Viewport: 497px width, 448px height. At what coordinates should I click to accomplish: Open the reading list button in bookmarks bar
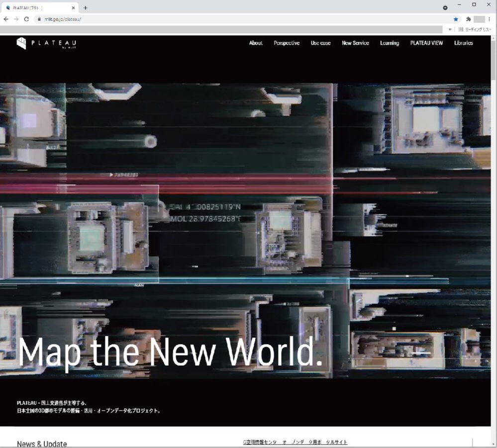pyautogui.click(x=475, y=29)
